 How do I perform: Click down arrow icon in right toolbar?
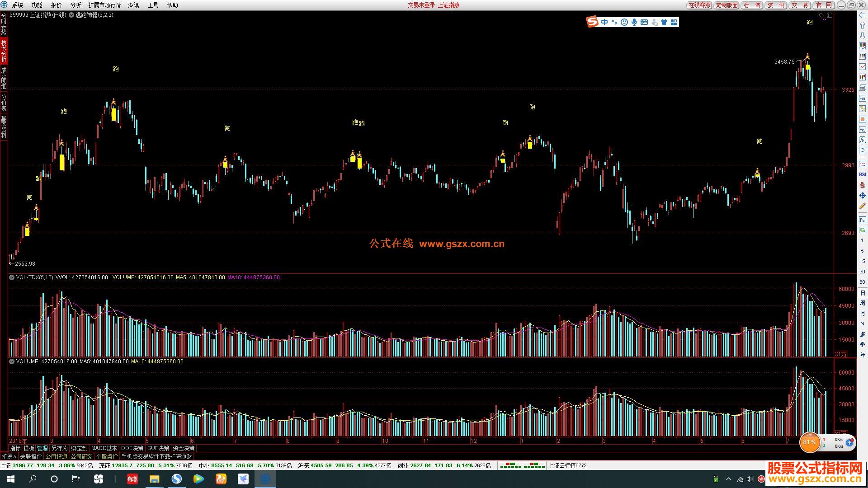pyautogui.click(x=862, y=36)
